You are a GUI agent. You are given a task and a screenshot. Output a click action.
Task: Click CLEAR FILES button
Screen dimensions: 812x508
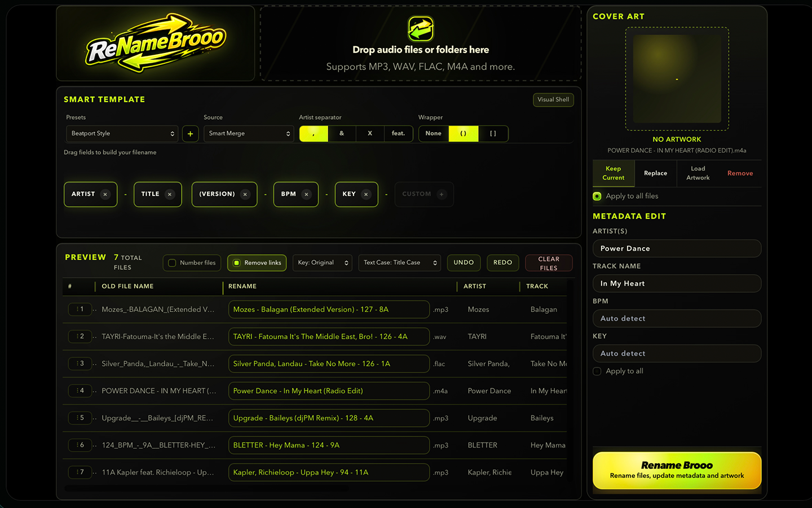click(549, 264)
